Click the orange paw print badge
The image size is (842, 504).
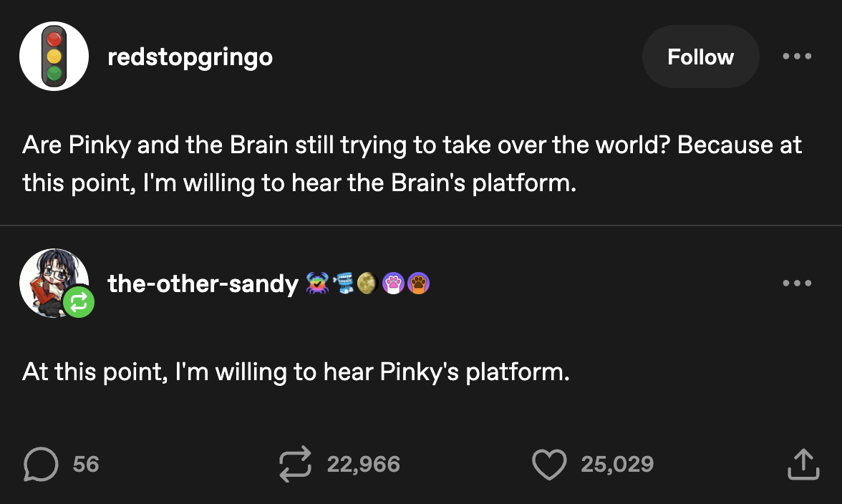(x=418, y=284)
